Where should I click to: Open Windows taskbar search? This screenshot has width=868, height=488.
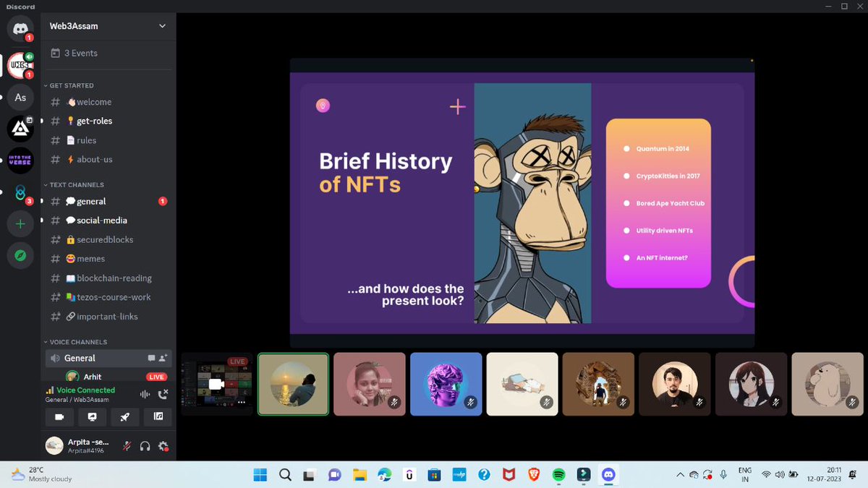tap(285, 475)
